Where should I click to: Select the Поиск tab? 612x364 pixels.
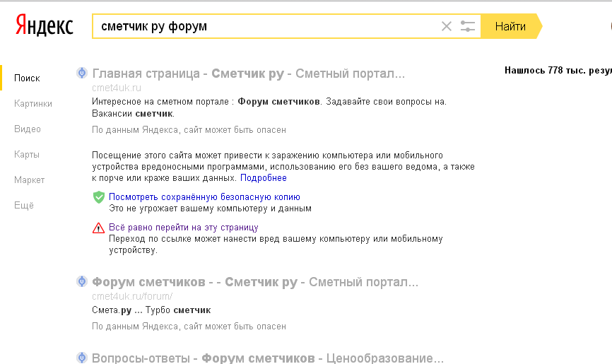(x=27, y=78)
